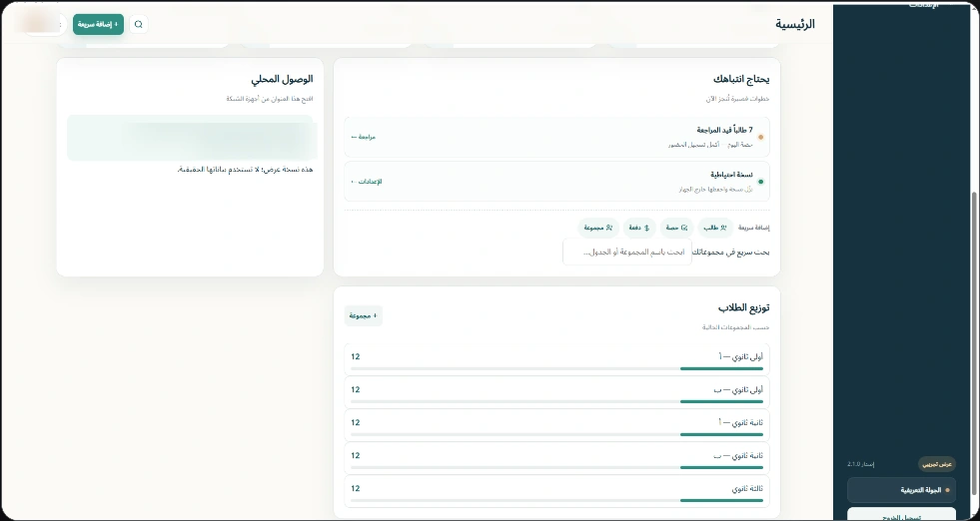Select the 7 طالباً قيد المراجعة alert card

(556, 137)
